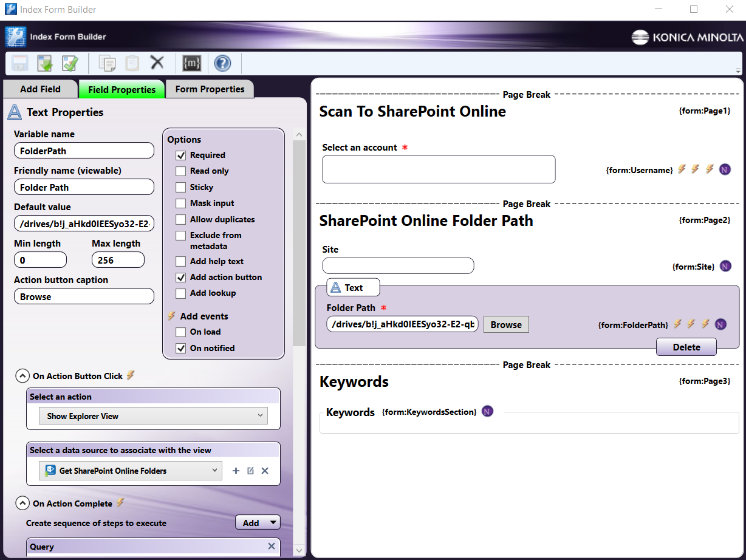Viewport: 746px width, 560px height.
Task: Open the Add step dropdown button
Action: click(258, 522)
